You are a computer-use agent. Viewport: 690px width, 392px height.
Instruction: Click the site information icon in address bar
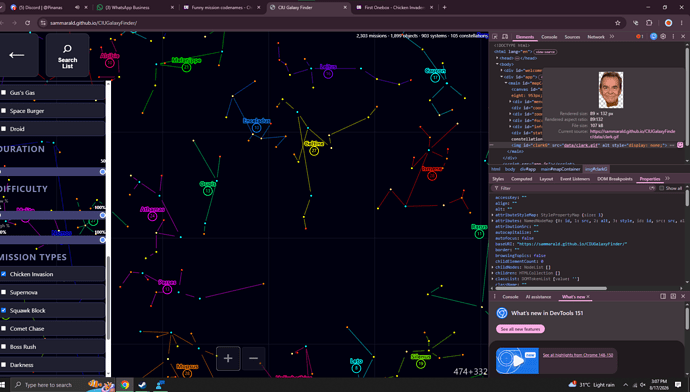(x=43, y=23)
